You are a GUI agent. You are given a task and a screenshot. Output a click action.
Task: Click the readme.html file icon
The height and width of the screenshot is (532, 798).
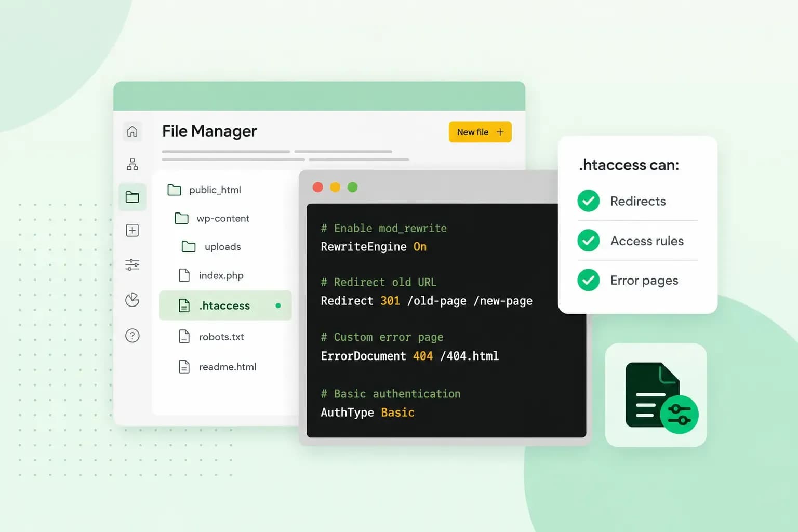click(x=184, y=367)
